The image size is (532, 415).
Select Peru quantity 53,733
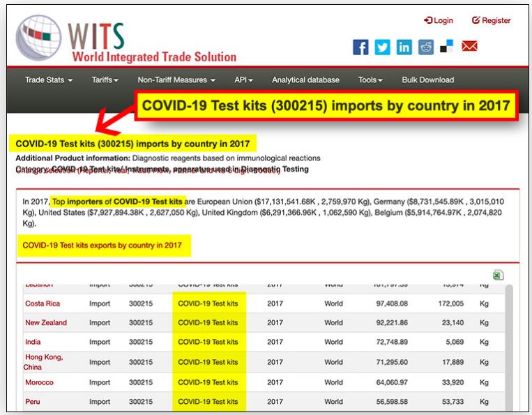point(453,402)
